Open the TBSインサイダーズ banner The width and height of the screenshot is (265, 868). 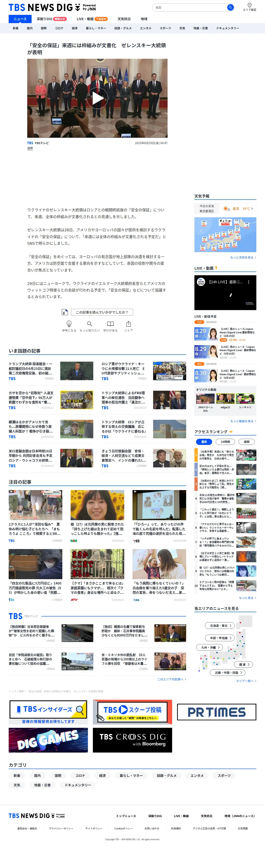click(x=48, y=712)
